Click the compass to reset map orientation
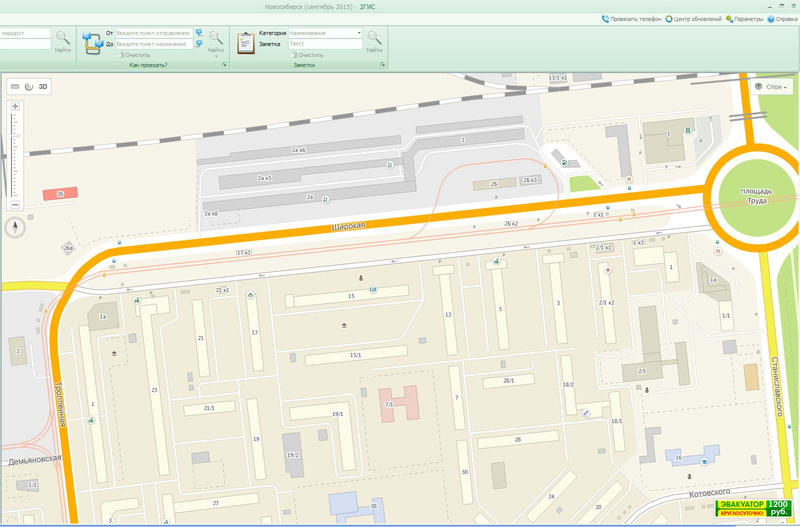Screen dimensions: 800x527 point(15,227)
